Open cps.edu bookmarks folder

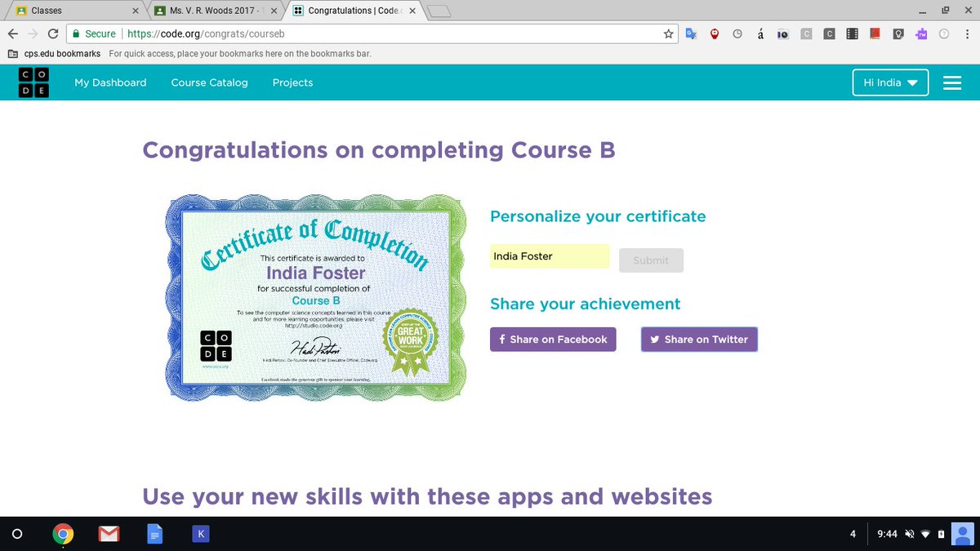pos(54,54)
